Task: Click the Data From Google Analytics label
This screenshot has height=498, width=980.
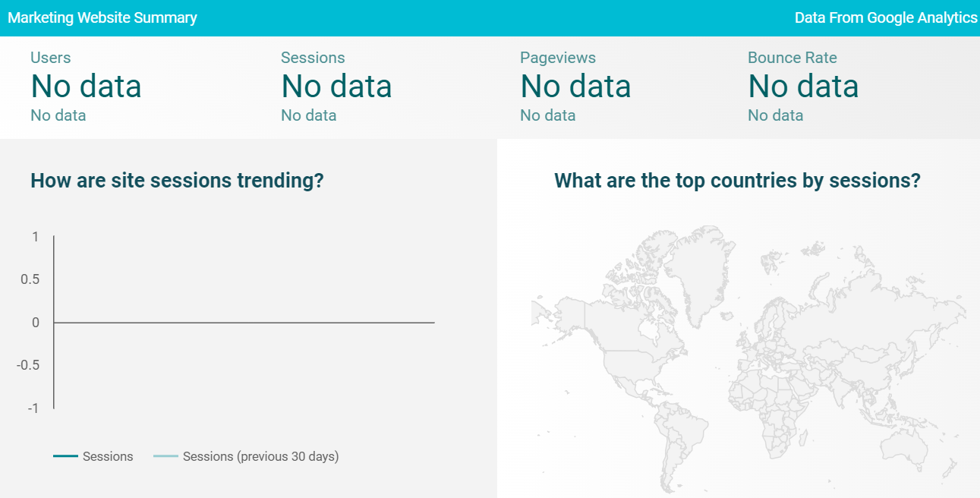Action: click(886, 17)
